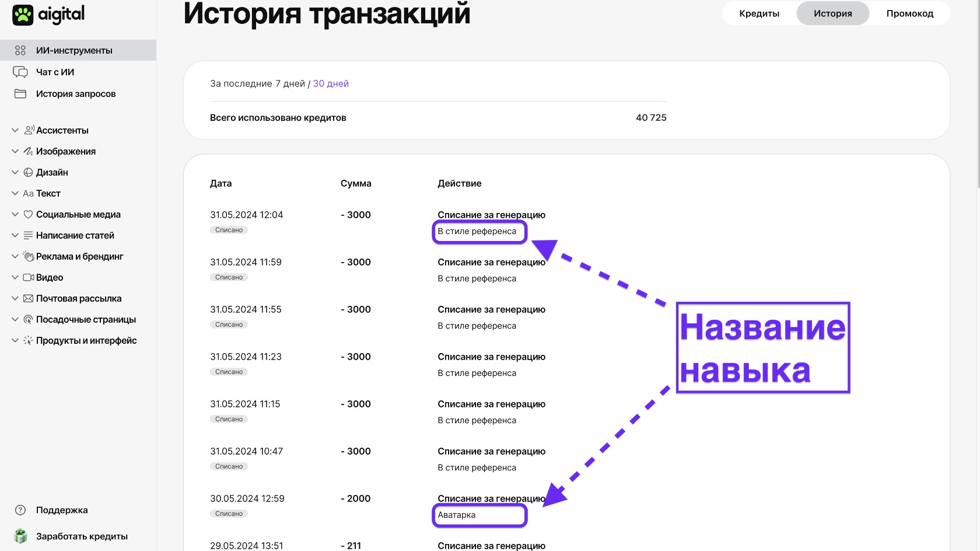The image size is (980, 551).
Task: Select the 7 дней period filter
Action: tap(290, 83)
